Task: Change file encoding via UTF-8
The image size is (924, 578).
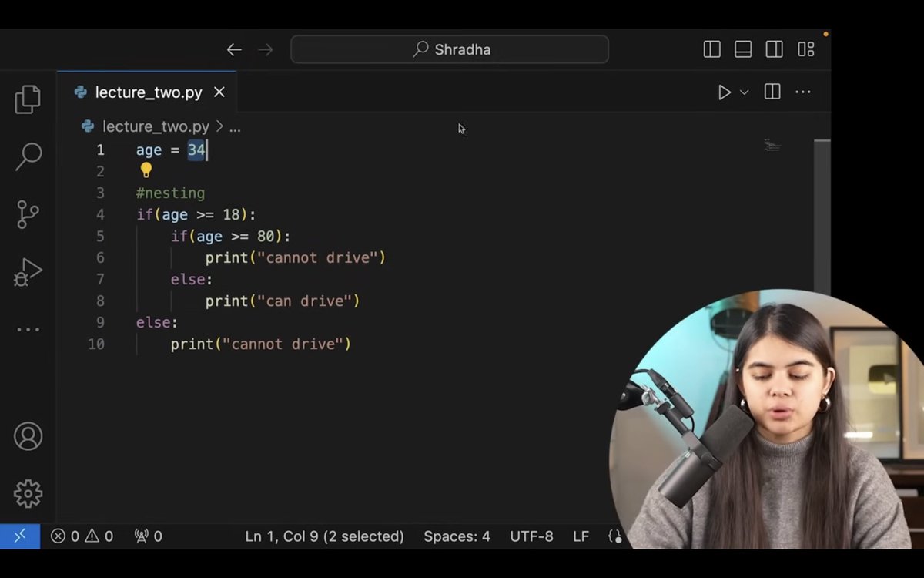Action: [531, 536]
